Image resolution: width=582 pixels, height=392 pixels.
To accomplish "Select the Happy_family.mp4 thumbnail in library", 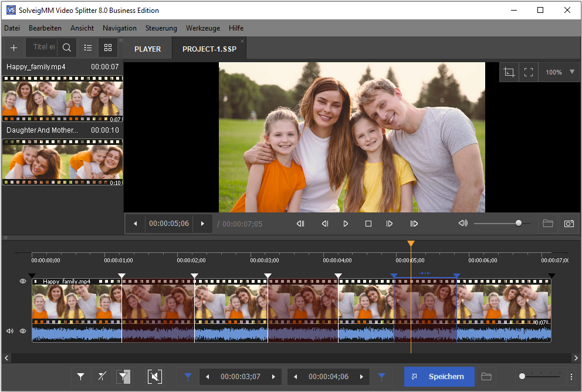I will coord(62,99).
